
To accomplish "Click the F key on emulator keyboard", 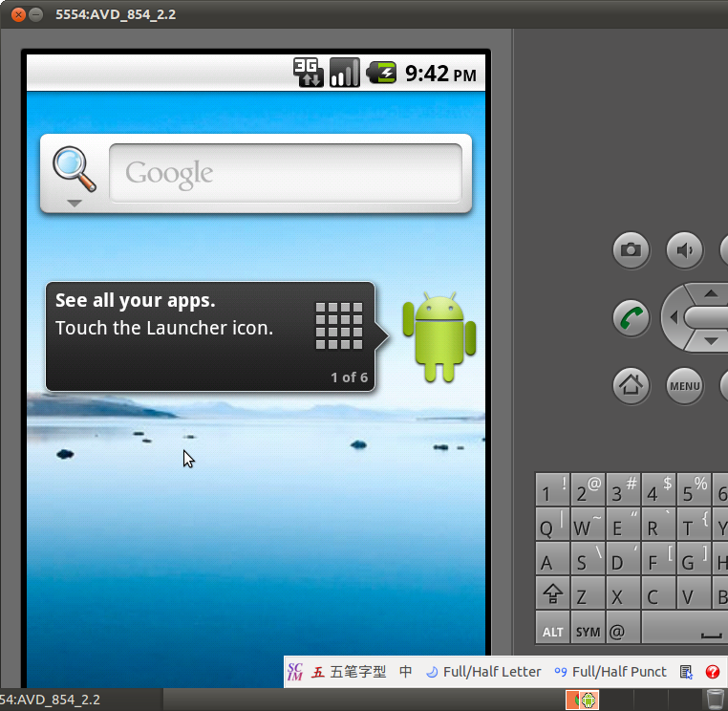I will click(658, 558).
